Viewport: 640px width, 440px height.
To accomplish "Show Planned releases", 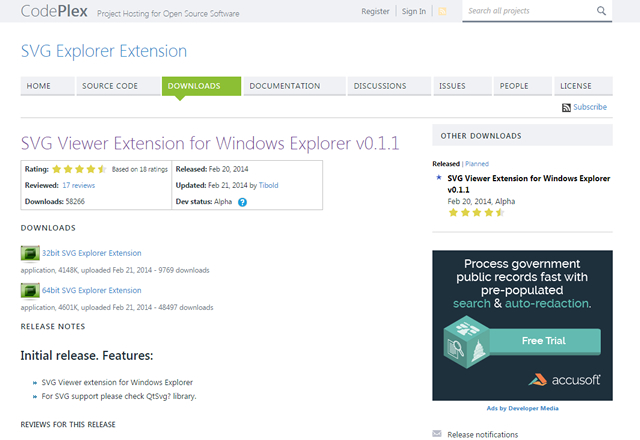I will [477, 164].
